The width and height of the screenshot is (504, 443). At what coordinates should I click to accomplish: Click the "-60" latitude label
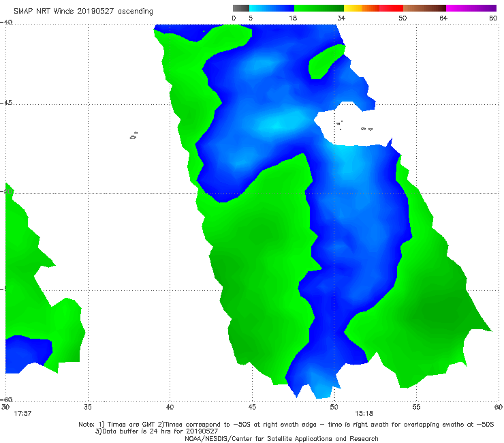tap(6, 399)
